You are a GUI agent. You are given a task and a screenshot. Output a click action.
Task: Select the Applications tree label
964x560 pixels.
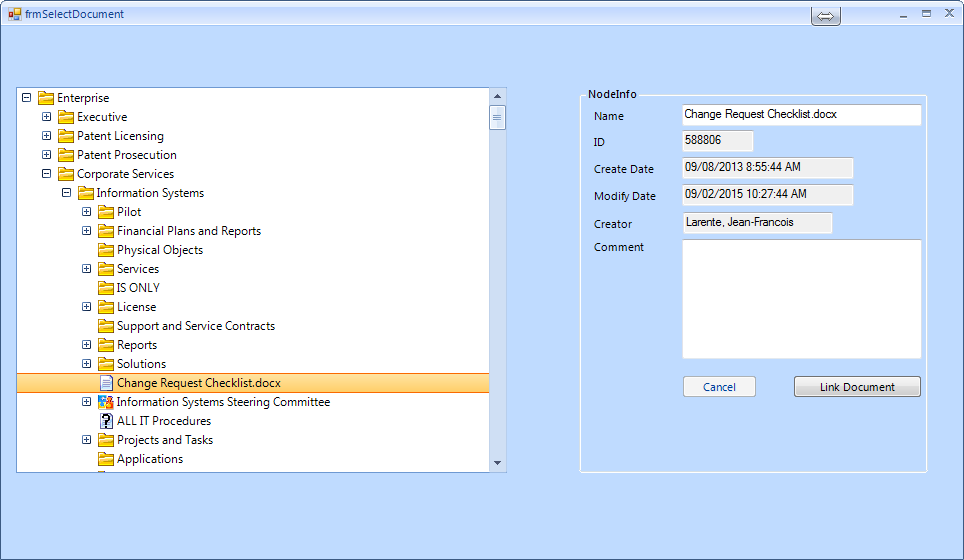coord(150,459)
